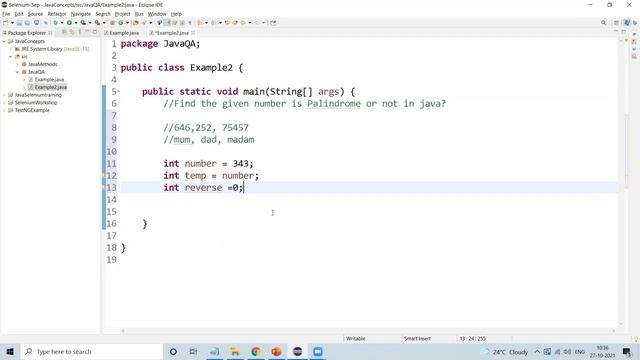Expand the JavaMethods package
Screen dimensions: 640x360
(x=18, y=64)
